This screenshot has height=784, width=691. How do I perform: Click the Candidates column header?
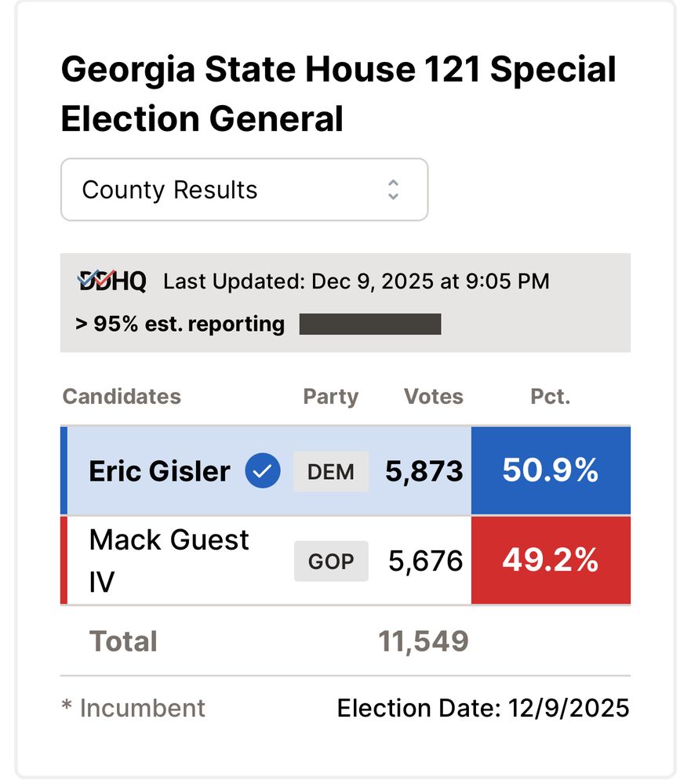click(122, 397)
